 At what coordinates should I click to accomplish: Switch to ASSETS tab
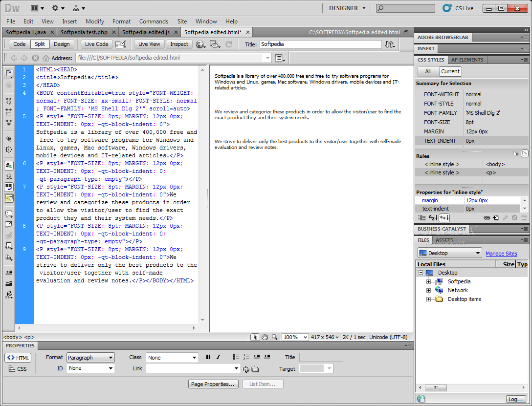coord(444,240)
